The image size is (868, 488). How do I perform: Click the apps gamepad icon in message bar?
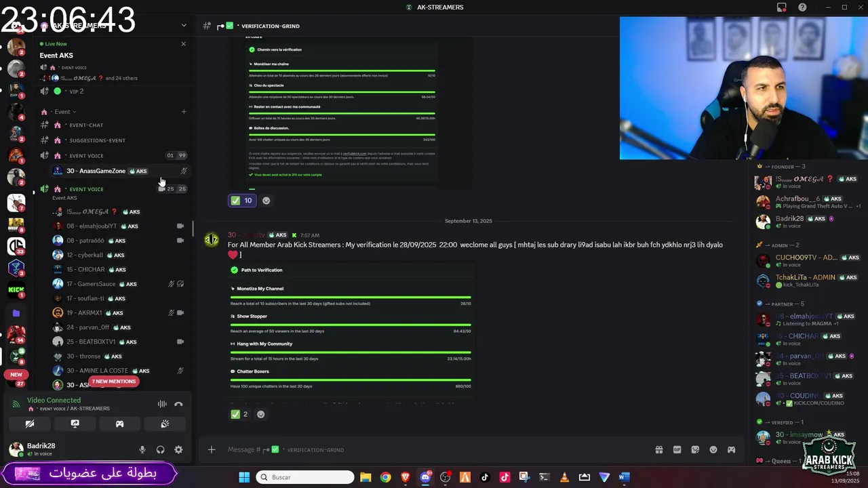(731, 449)
